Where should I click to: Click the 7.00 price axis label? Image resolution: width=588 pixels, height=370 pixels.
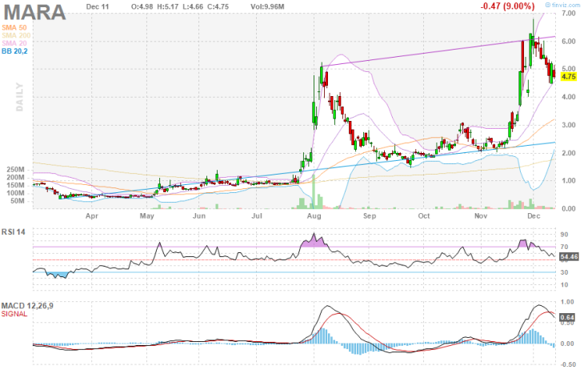point(569,14)
